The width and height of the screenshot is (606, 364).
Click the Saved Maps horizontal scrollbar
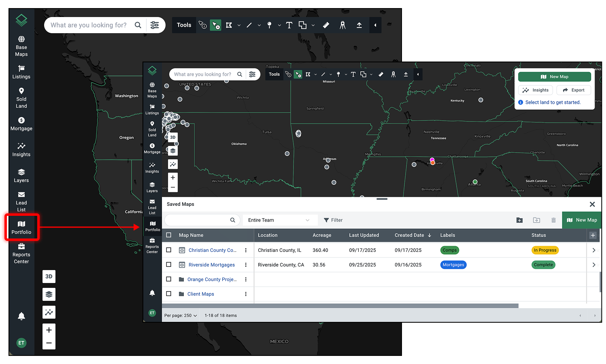[x=340, y=306]
